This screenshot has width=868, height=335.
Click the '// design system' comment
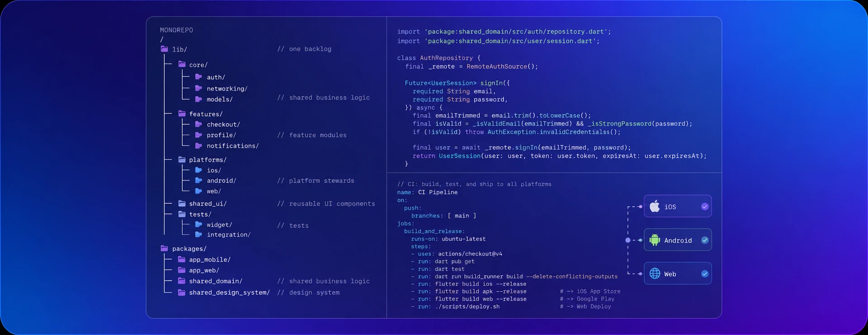point(308,293)
